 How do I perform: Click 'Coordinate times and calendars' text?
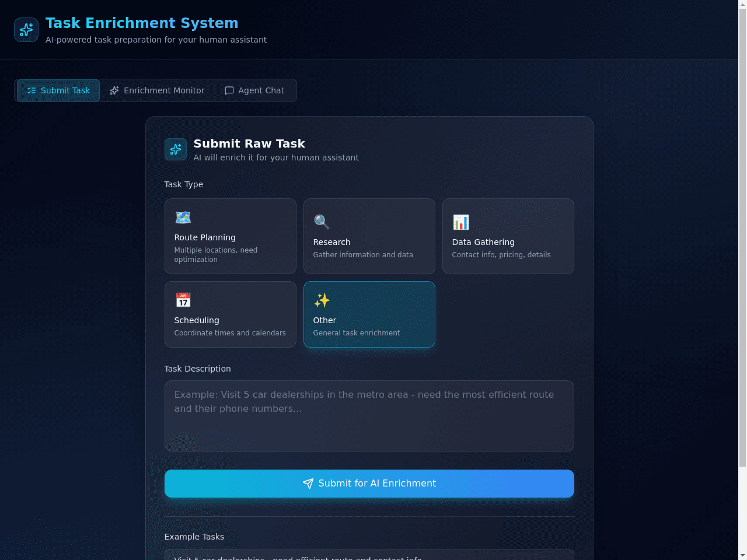coord(230,333)
